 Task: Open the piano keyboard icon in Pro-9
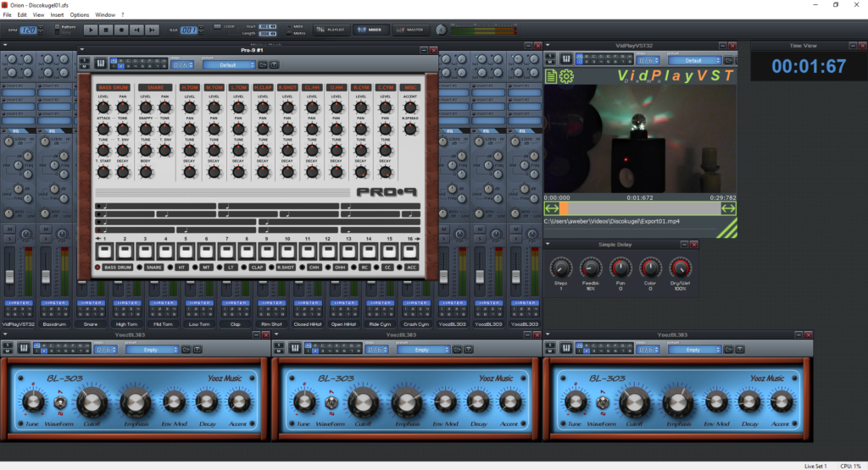tap(100, 64)
